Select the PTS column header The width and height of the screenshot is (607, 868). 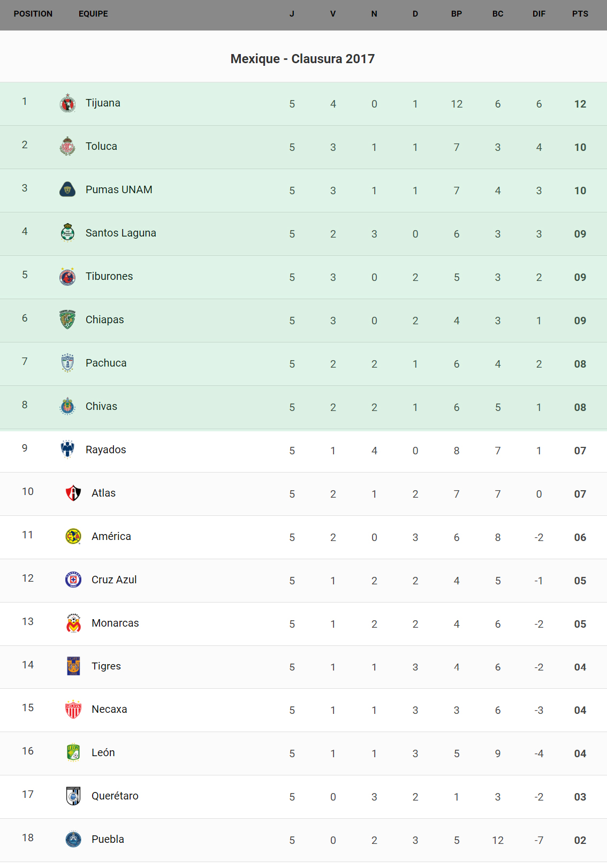(x=580, y=14)
